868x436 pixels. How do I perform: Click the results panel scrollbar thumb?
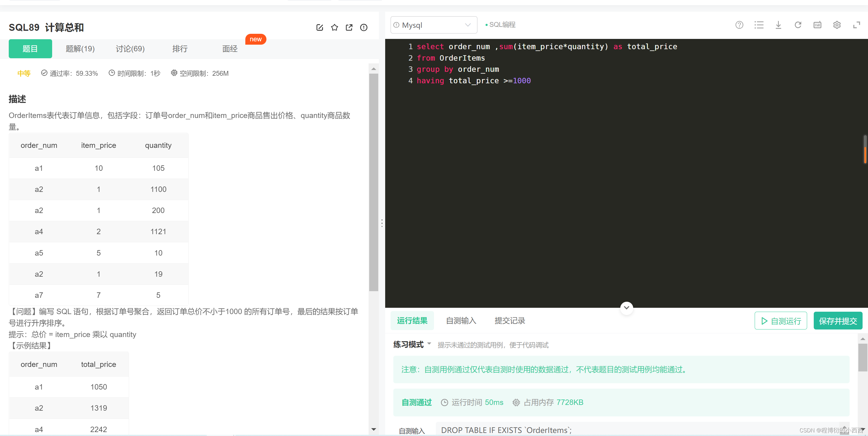pos(863,358)
